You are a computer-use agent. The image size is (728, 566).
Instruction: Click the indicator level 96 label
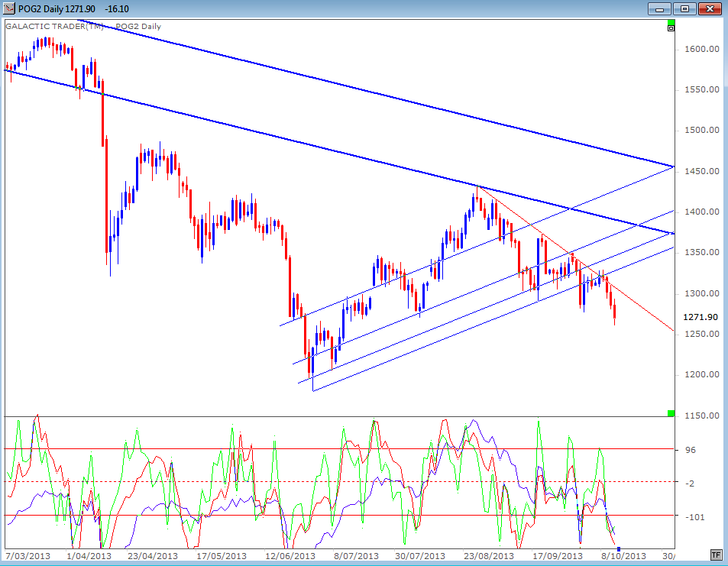coord(691,450)
